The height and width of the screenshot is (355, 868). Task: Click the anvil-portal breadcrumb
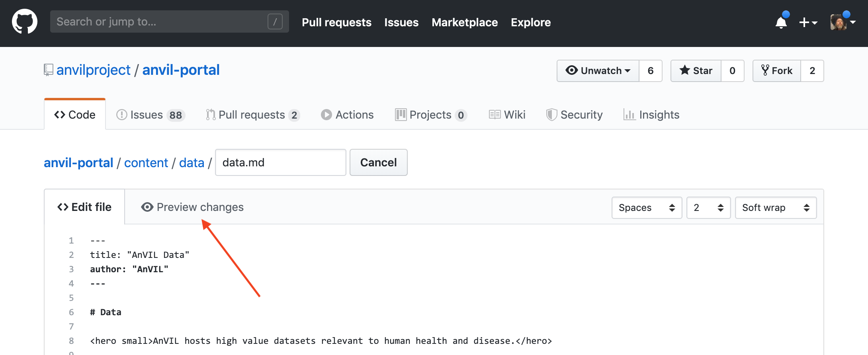coord(78,163)
